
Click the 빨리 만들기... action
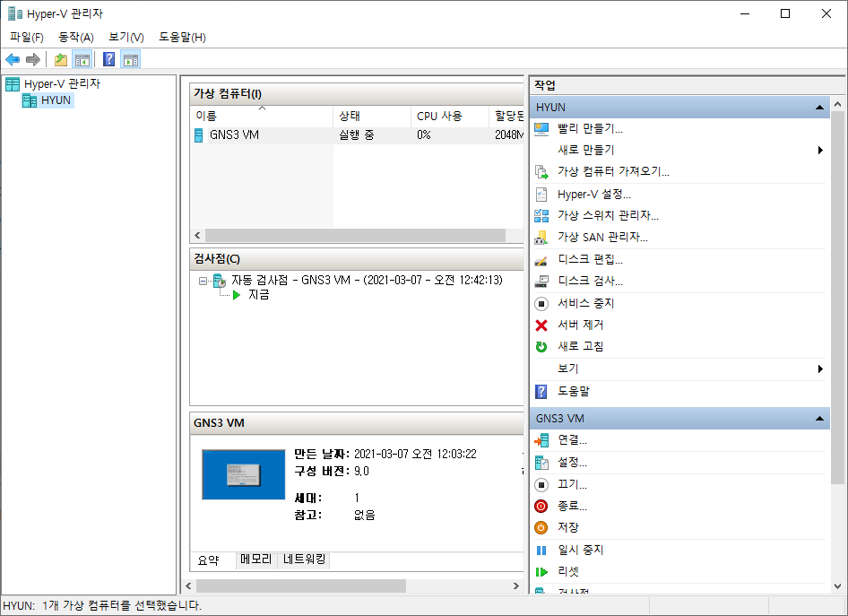pyautogui.click(x=590, y=129)
